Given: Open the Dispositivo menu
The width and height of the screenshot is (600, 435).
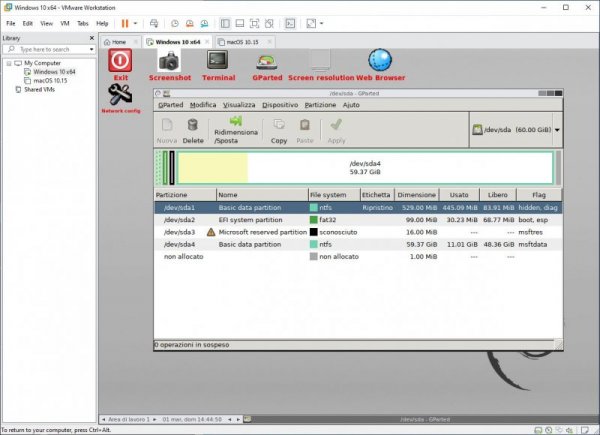Looking at the screenshot, I should (x=280, y=105).
